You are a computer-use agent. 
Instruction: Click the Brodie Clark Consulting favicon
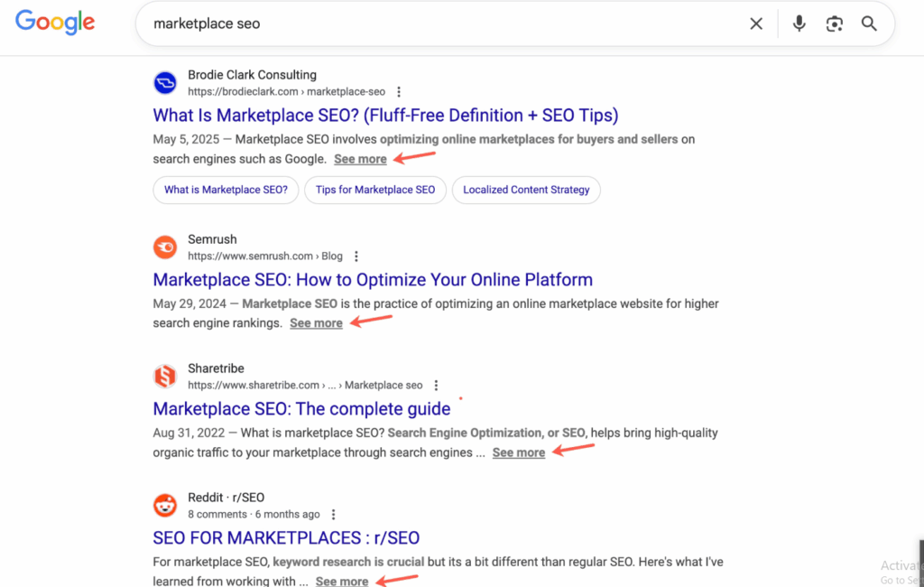pyautogui.click(x=165, y=82)
